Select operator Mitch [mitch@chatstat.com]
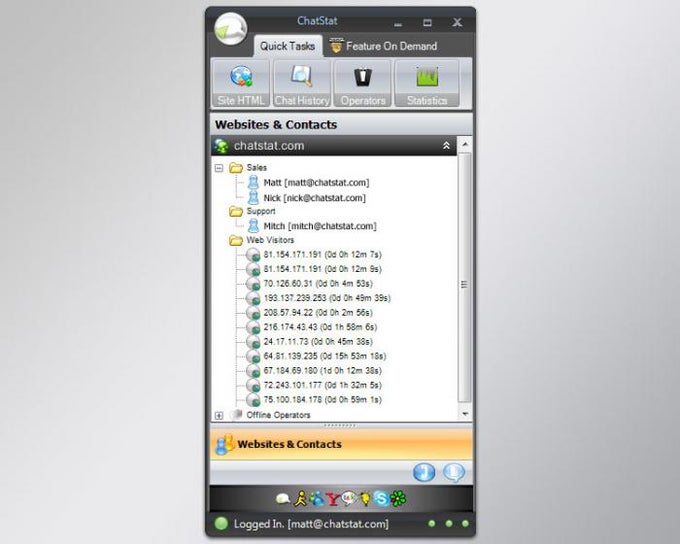Image resolution: width=680 pixels, height=544 pixels. click(x=320, y=226)
